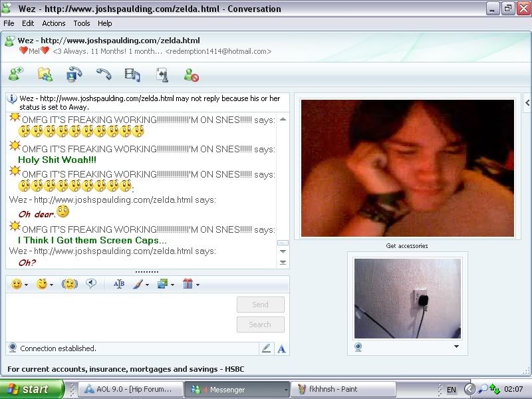Launch the Games card icon
Image resolution: width=532 pixels, height=399 pixels.
pyautogui.click(x=162, y=75)
